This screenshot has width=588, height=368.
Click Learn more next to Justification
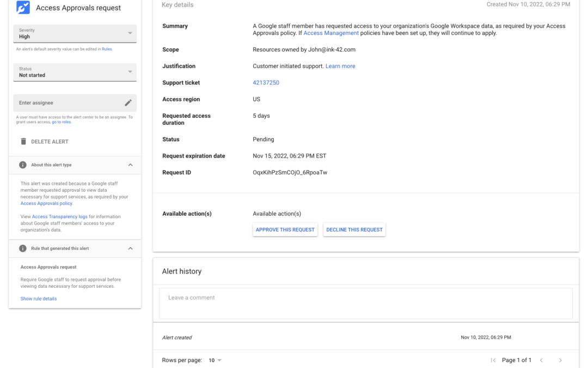click(x=340, y=66)
